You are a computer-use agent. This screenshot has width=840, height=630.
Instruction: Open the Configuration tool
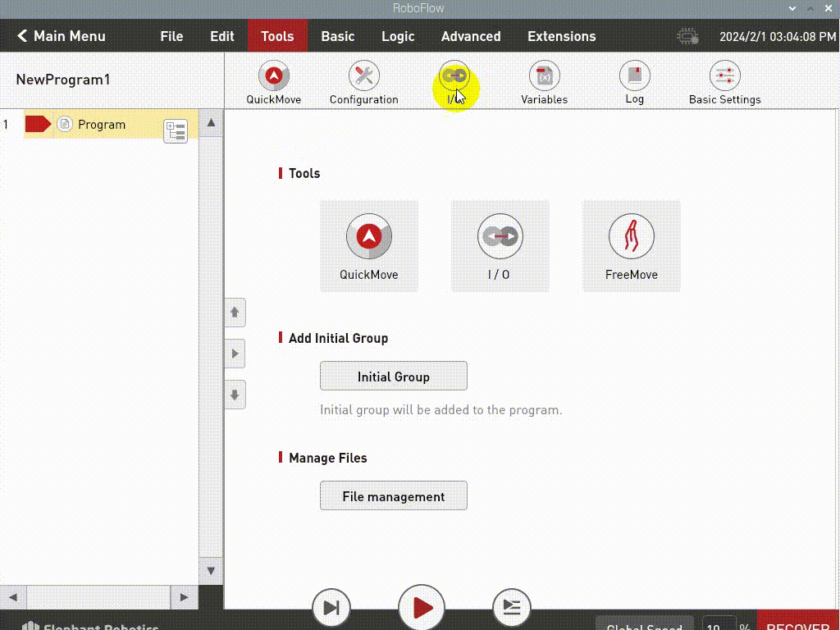pyautogui.click(x=363, y=83)
